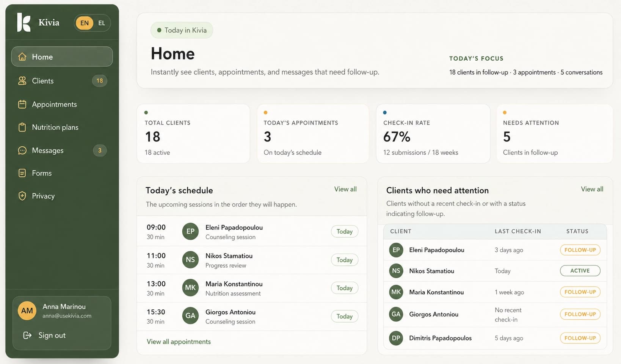Click the DP avatar for Dimitris Papadopoulos

[x=396, y=338]
